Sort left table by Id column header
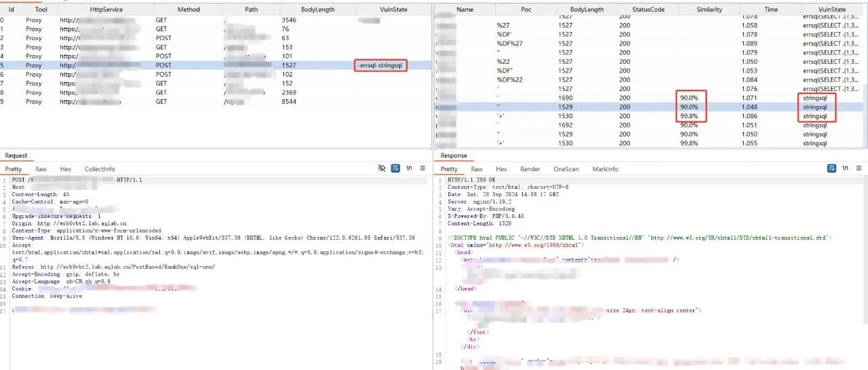Image resolution: width=868 pixels, height=370 pixels. 11,10
